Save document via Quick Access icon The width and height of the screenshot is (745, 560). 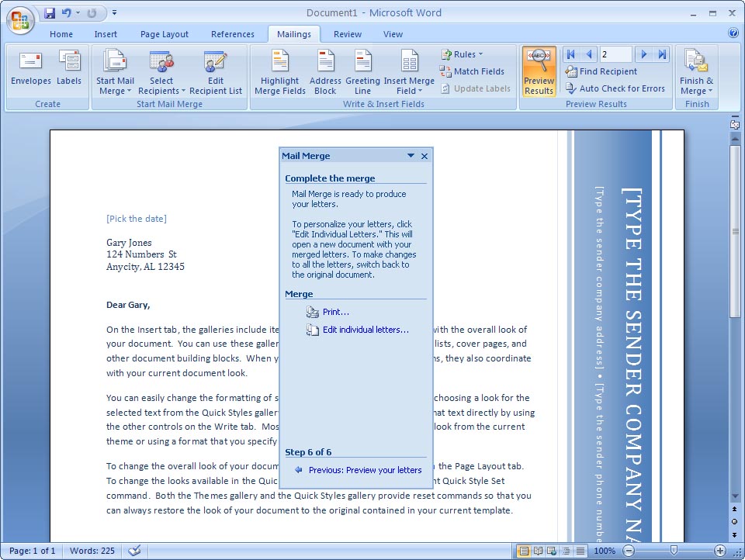(50, 13)
